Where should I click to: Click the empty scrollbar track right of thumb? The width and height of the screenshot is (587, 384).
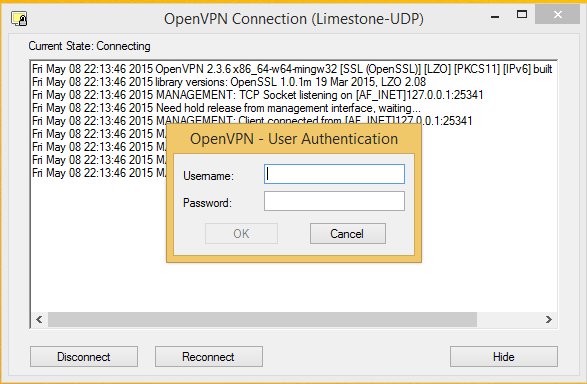[x=509, y=319]
